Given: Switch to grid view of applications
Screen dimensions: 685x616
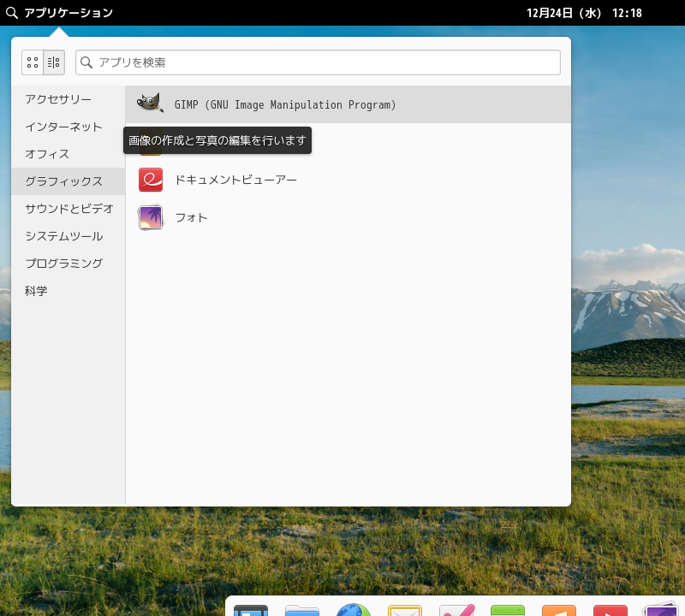Looking at the screenshot, I should [x=33, y=62].
